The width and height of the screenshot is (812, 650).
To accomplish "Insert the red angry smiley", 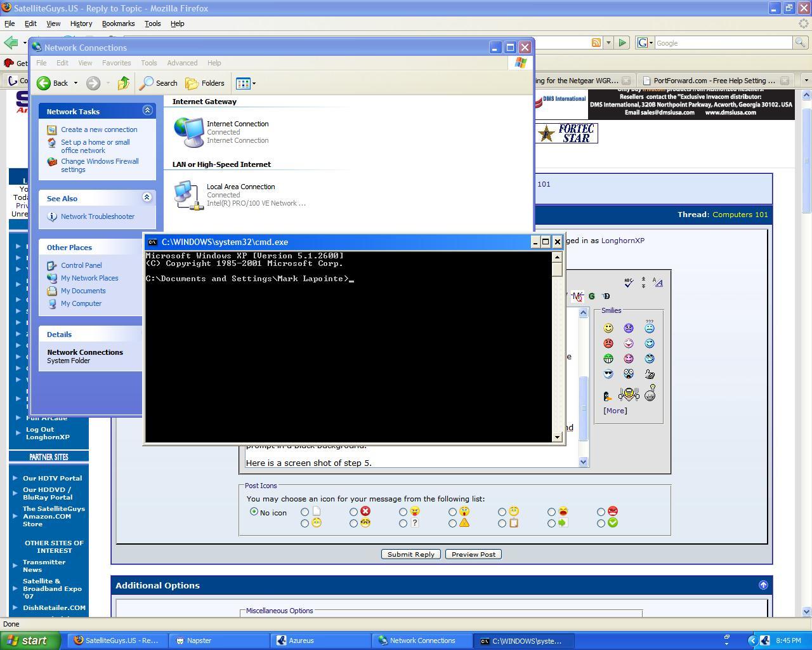I will [x=608, y=343].
